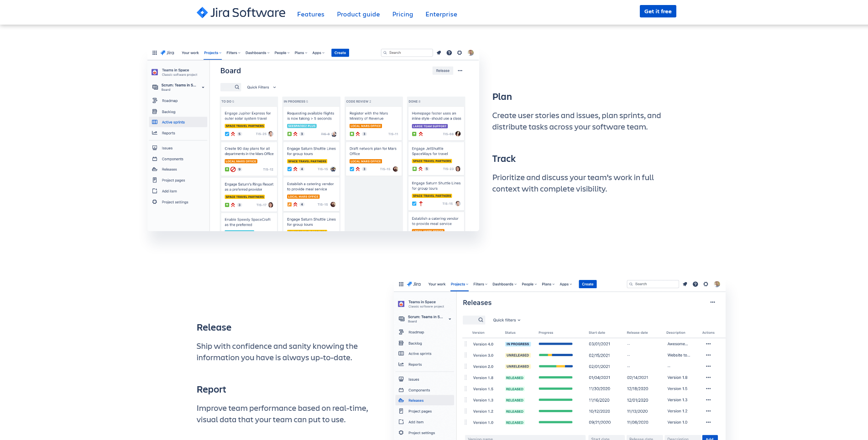The image size is (868, 440).
Task: Click the help question-mark icon in the Releases screenshot
Action: tap(695, 284)
